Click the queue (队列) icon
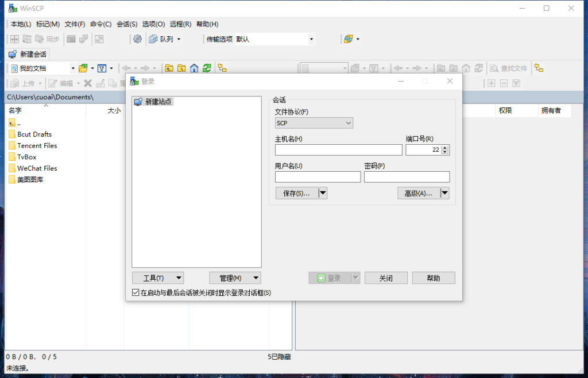The image size is (588, 378). (153, 39)
